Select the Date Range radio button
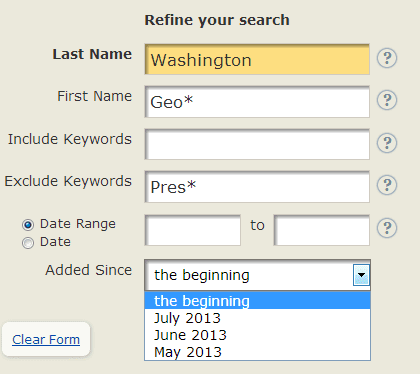The image size is (420, 374). pyautogui.click(x=28, y=225)
